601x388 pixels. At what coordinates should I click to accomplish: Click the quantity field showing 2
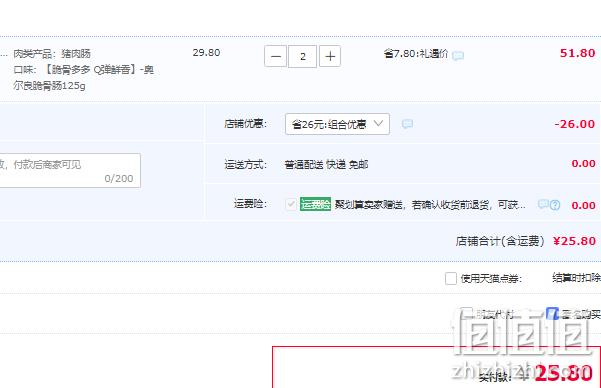(302, 56)
